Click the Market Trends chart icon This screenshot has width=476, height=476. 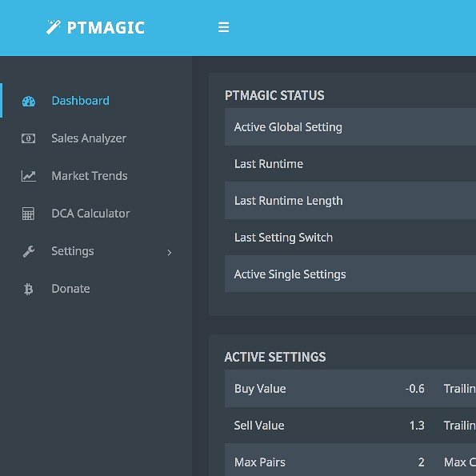click(29, 176)
